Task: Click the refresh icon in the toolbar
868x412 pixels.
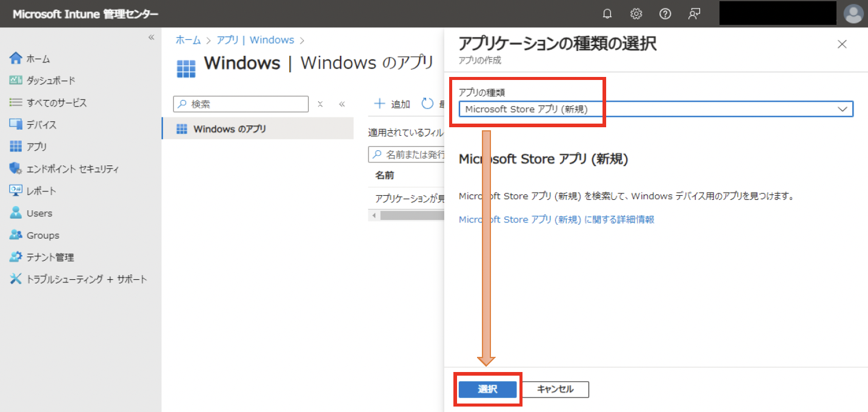Action: point(427,104)
